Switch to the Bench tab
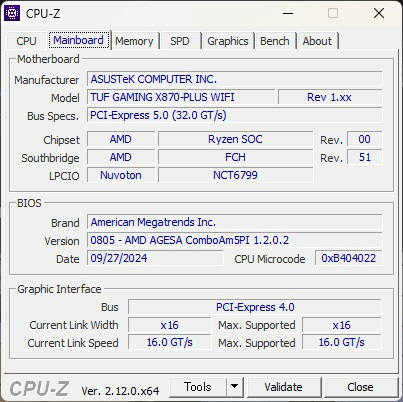Screen dimensions: 403x402 [x=275, y=41]
